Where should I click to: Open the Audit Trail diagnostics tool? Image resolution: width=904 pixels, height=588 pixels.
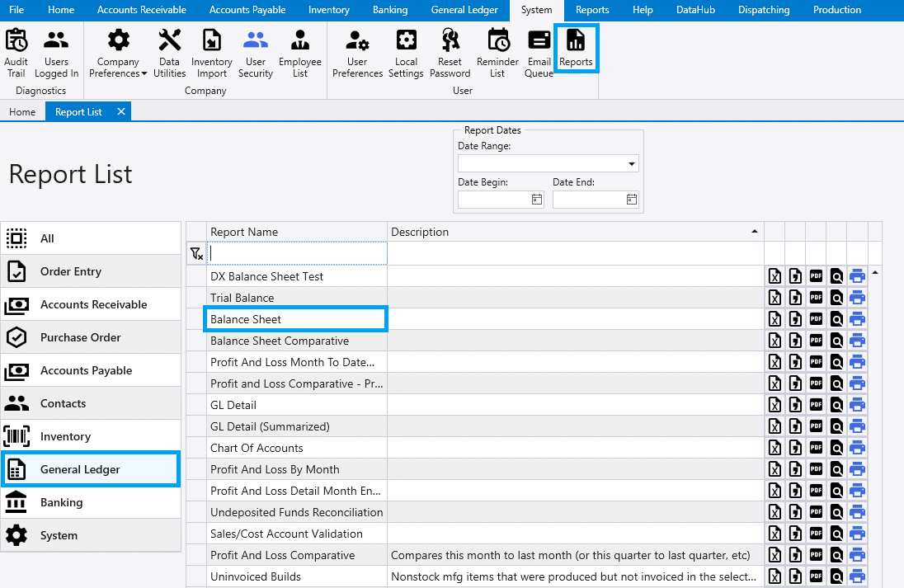pyautogui.click(x=16, y=53)
